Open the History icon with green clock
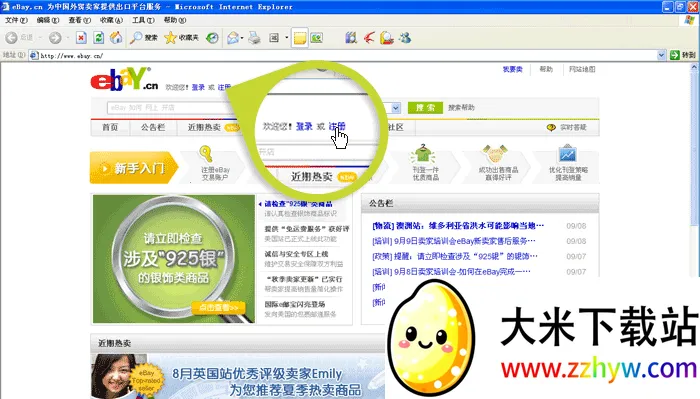 tap(212, 38)
